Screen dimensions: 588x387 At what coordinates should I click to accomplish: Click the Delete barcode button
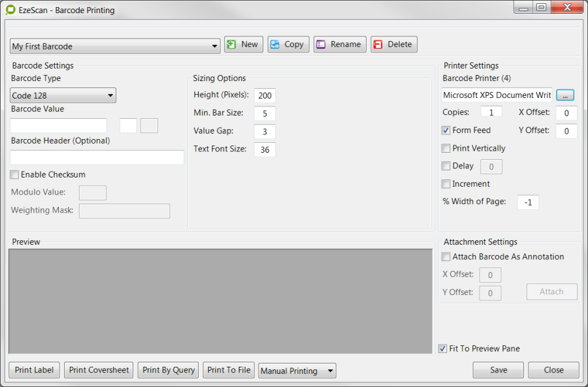pos(393,44)
